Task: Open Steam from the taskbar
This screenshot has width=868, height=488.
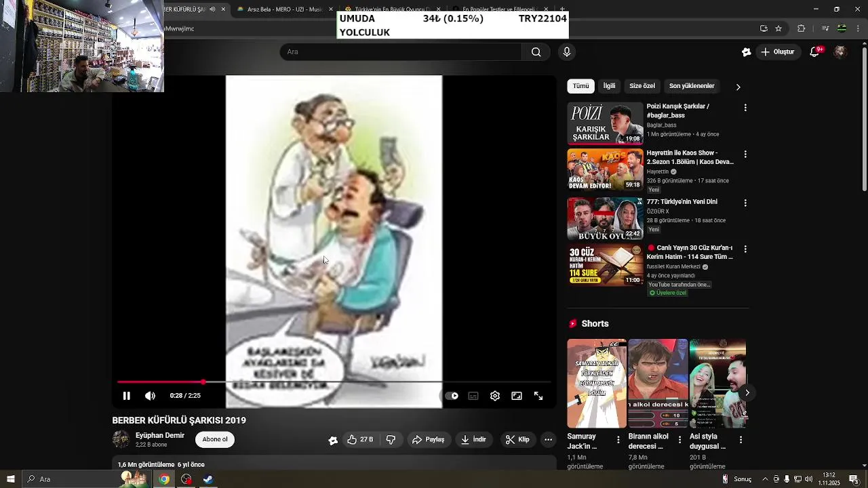Action: tap(208, 479)
